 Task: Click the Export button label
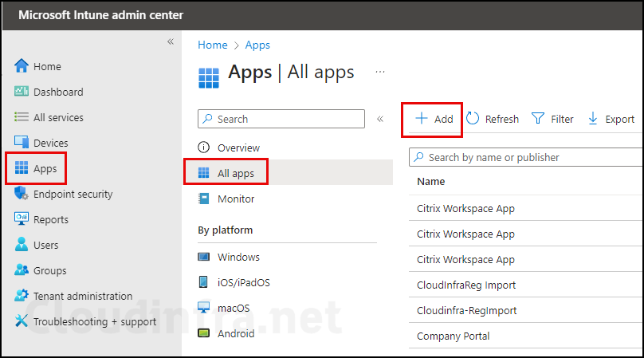(x=620, y=119)
